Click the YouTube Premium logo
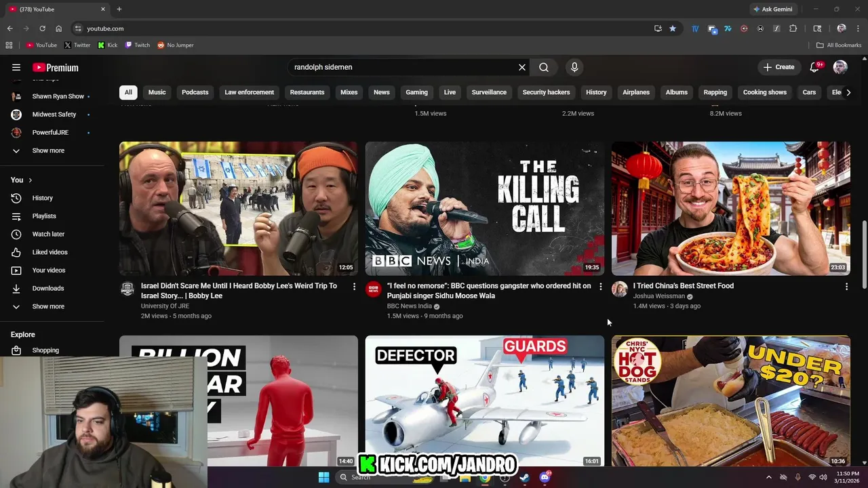This screenshot has width=868, height=488. tap(56, 68)
